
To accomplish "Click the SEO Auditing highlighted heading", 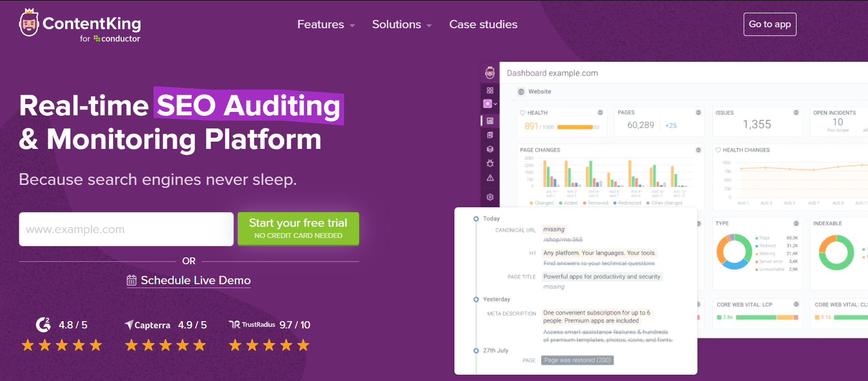I will (x=248, y=106).
